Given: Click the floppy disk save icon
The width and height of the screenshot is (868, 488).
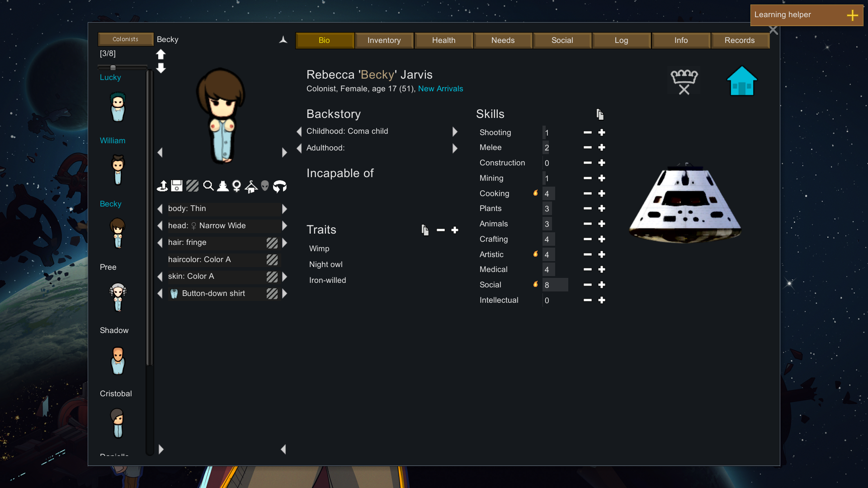Looking at the screenshot, I should tap(177, 186).
